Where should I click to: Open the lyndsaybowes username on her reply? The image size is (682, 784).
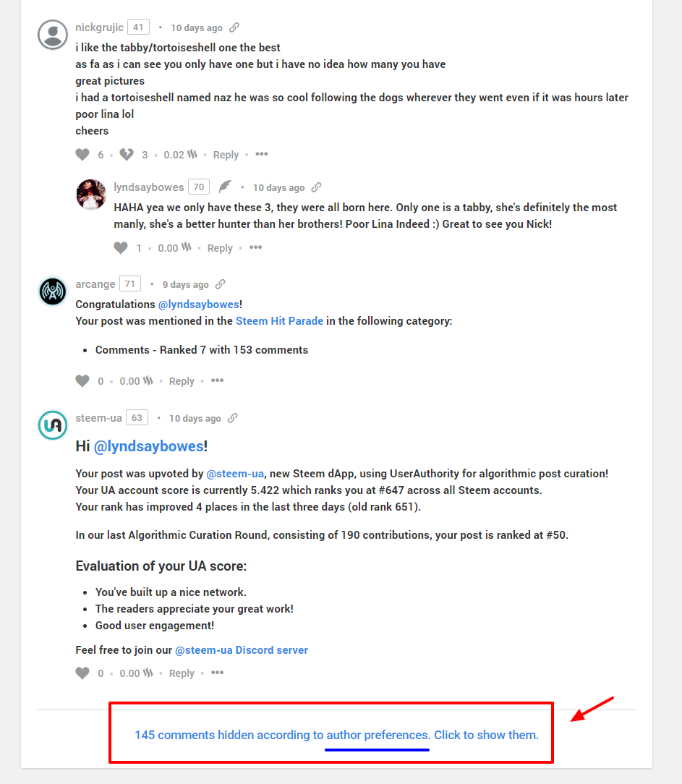tap(148, 187)
